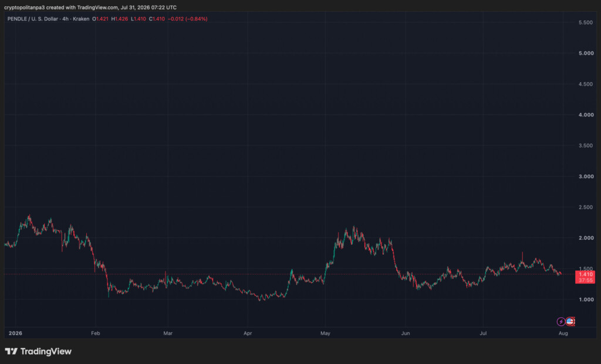Click the 4.000 price axis label
Image resolution: width=601 pixels, height=364 pixels.
point(586,115)
